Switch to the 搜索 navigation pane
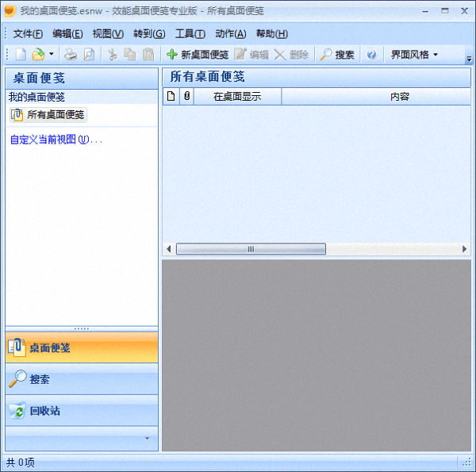The height and width of the screenshot is (472, 476). coord(82,379)
